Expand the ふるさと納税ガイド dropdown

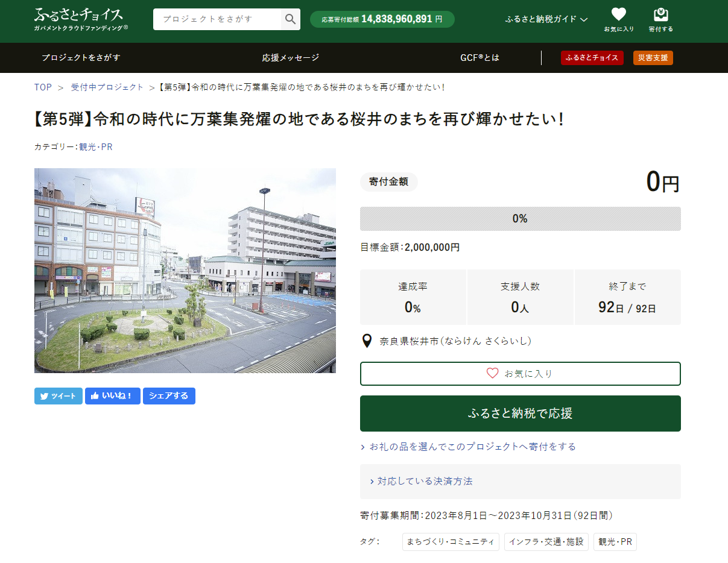tap(546, 19)
